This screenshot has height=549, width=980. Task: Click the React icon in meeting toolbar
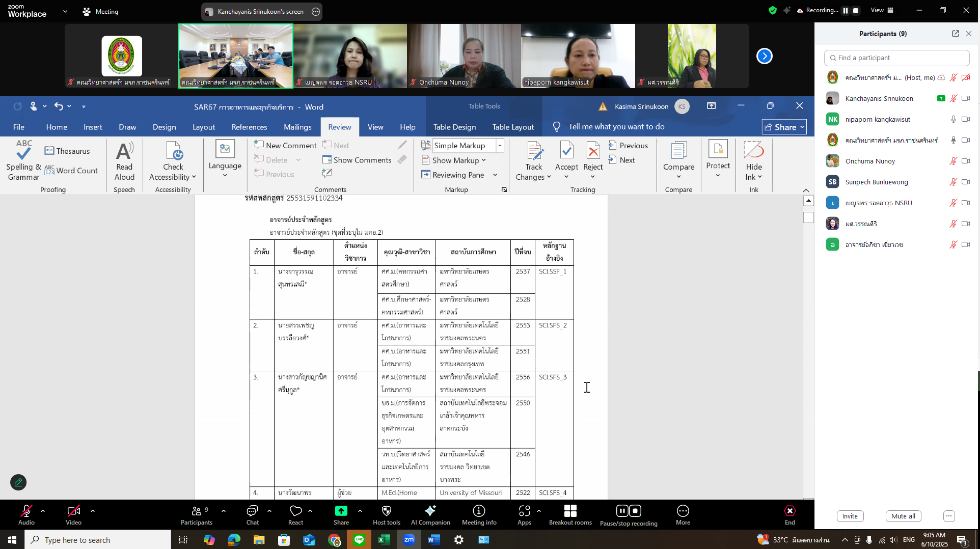295,514
